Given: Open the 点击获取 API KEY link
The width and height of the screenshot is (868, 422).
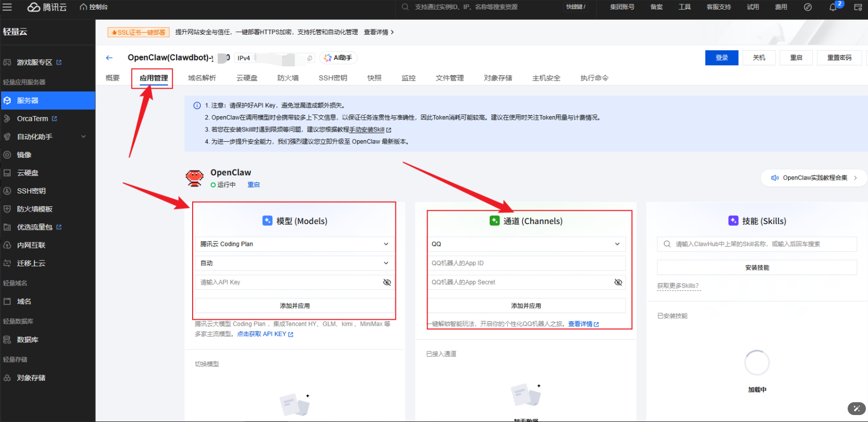Looking at the screenshot, I should coord(265,334).
